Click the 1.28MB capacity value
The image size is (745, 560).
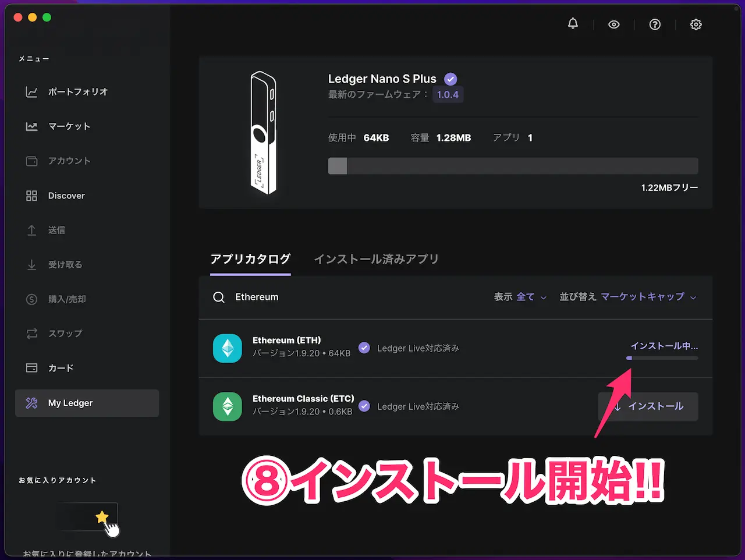click(453, 138)
